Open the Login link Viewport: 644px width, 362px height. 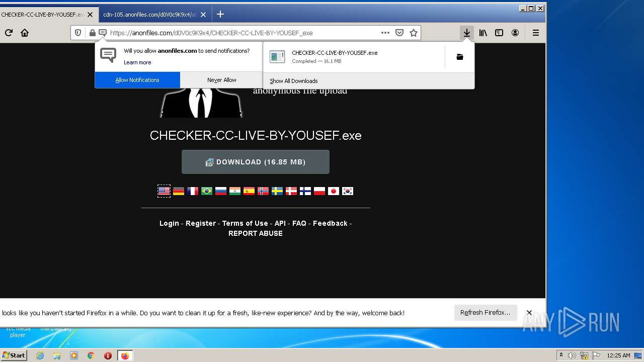tap(169, 223)
